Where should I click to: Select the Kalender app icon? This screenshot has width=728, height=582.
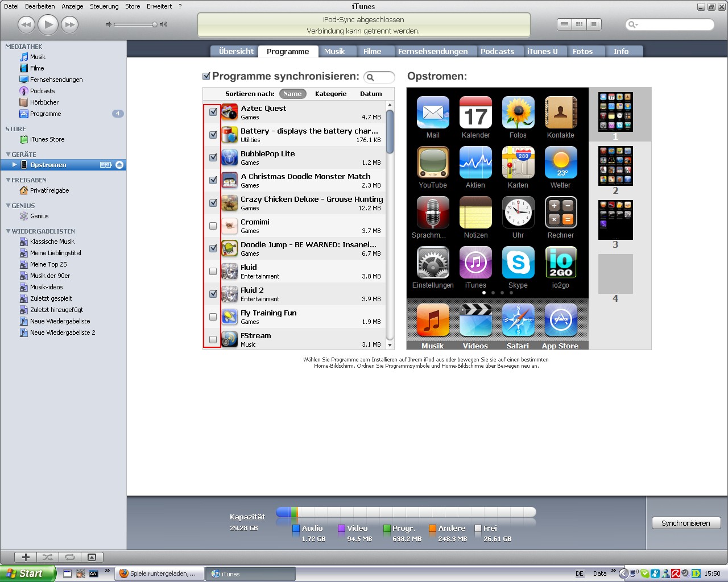(x=475, y=113)
